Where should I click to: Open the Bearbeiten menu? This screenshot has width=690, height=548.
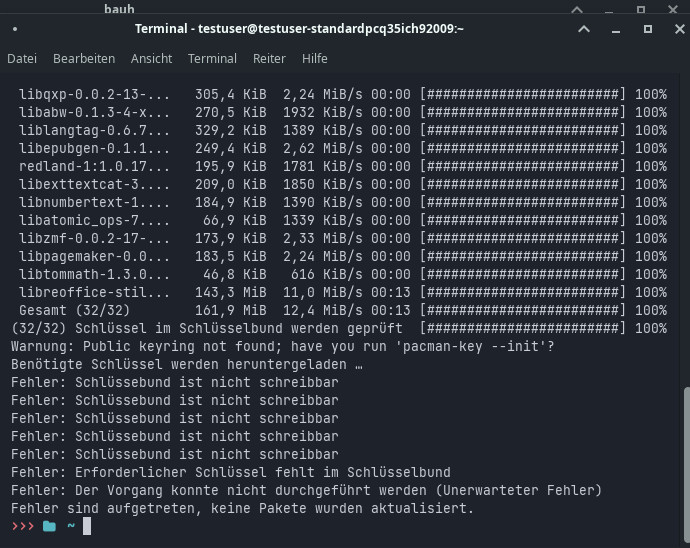(84, 59)
